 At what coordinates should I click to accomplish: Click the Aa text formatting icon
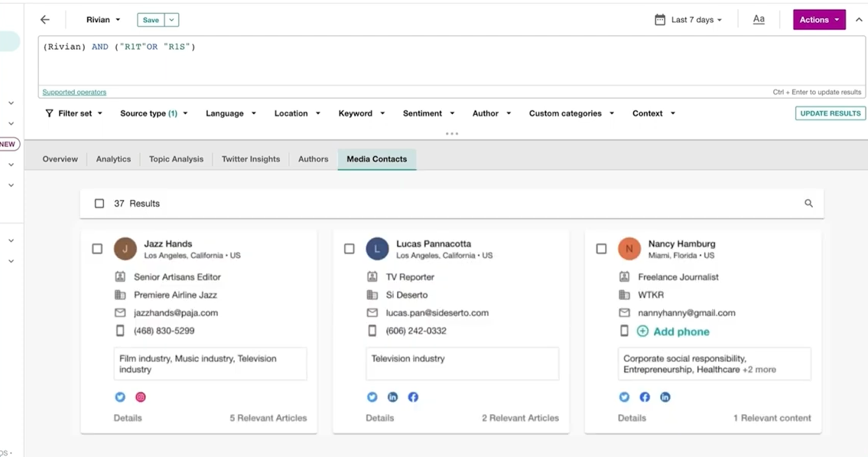[759, 20]
